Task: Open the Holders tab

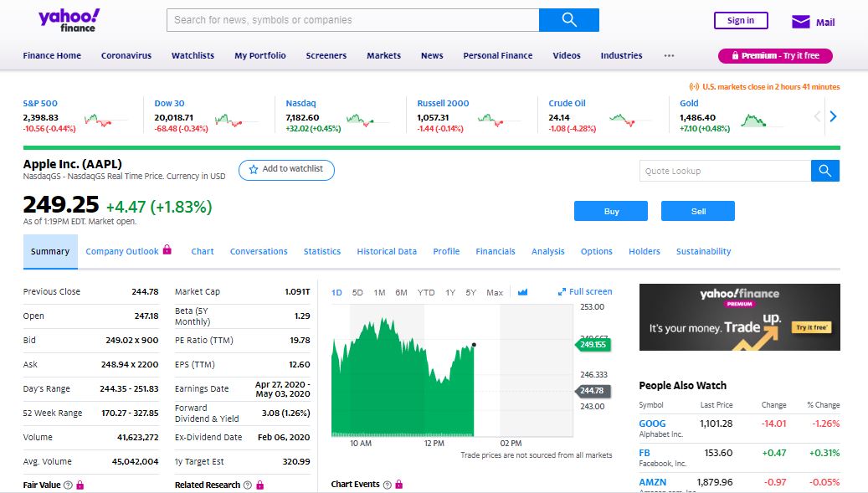Action: (x=645, y=251)
